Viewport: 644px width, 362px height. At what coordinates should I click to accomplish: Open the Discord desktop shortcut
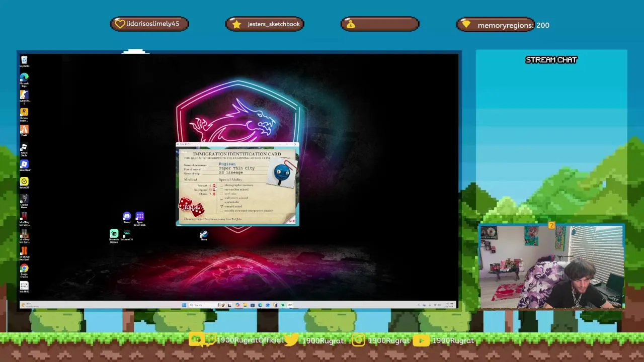(127, 218)
